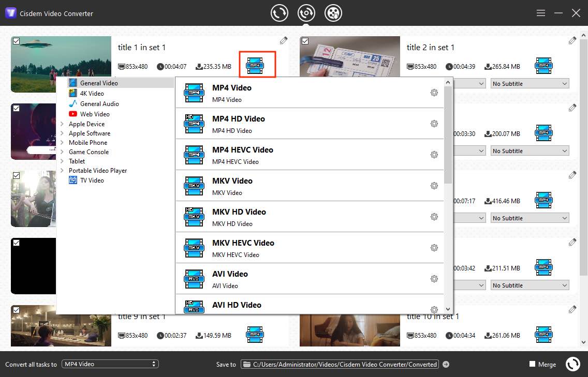Click the title 1 UFO thumbnail
The width and height of the screenshot is (588, 377).
click(x=61, y=57)
